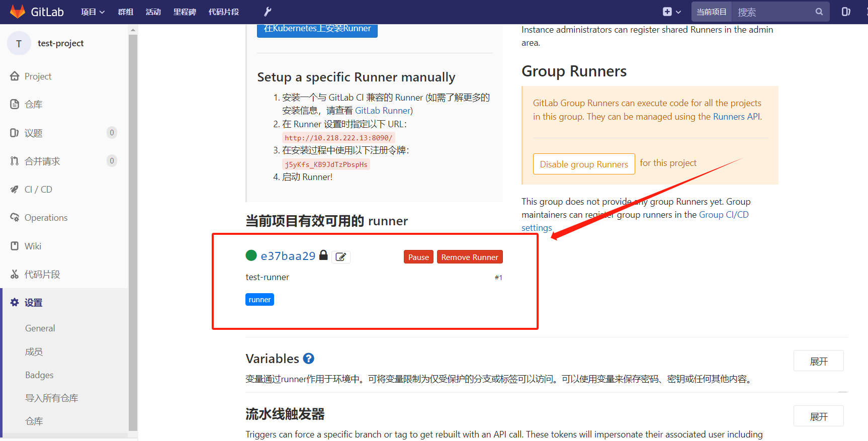
Task: Click the 议题 issues icon in sidebar
Action: 15,133
